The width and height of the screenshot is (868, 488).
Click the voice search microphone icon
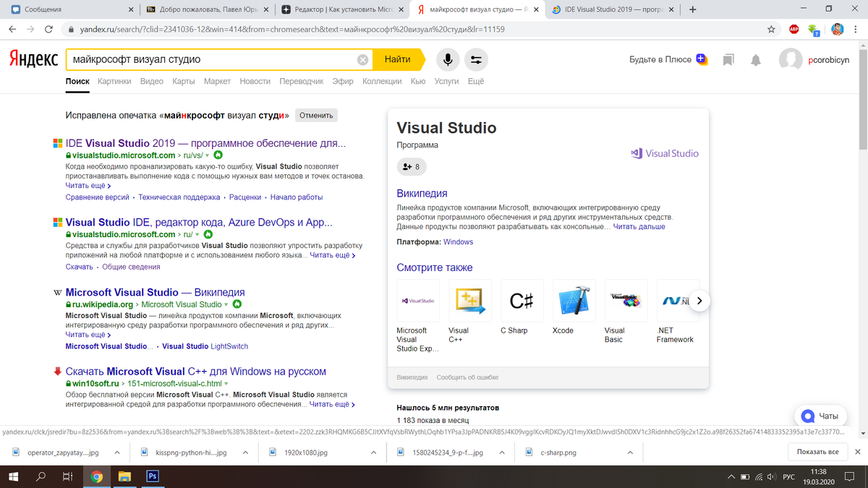pyautogui.click(x=447, y=59)
